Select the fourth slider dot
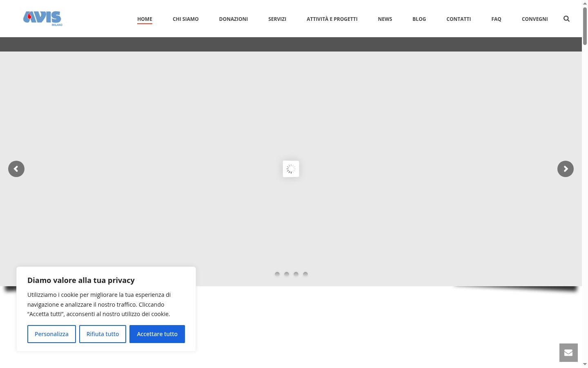This screenshot has height=368, width=588. (x=305, y=274)
